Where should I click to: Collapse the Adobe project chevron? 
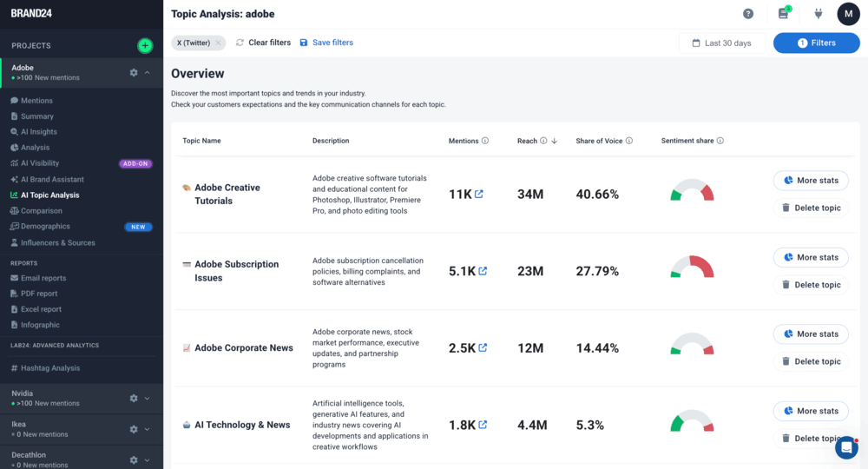pos(148,73)
